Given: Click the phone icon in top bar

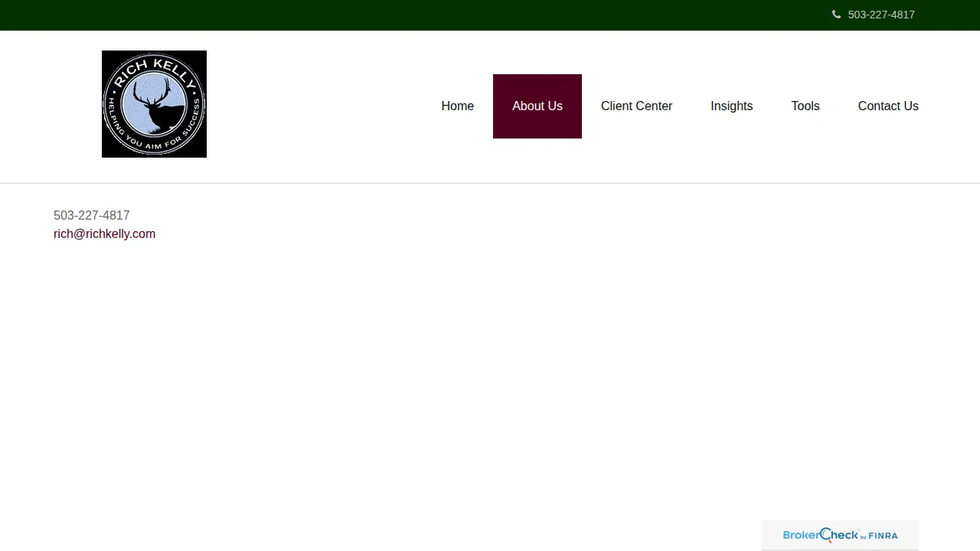Looking at the screenshot, I should 836,15.
